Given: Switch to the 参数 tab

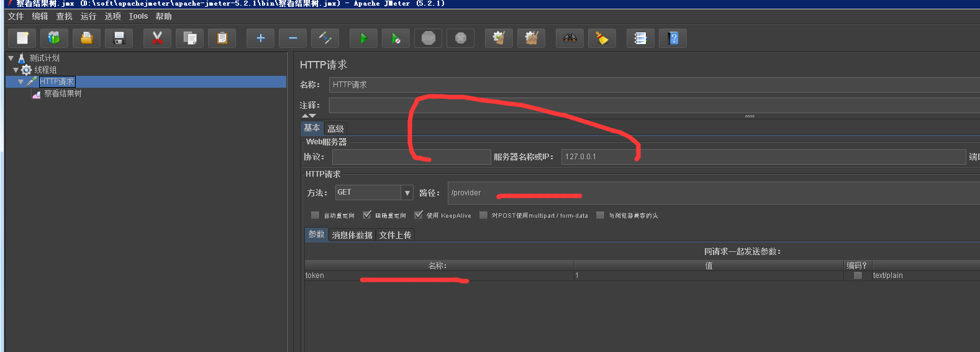Looking at the screenshot, I should tap(317, 234).
